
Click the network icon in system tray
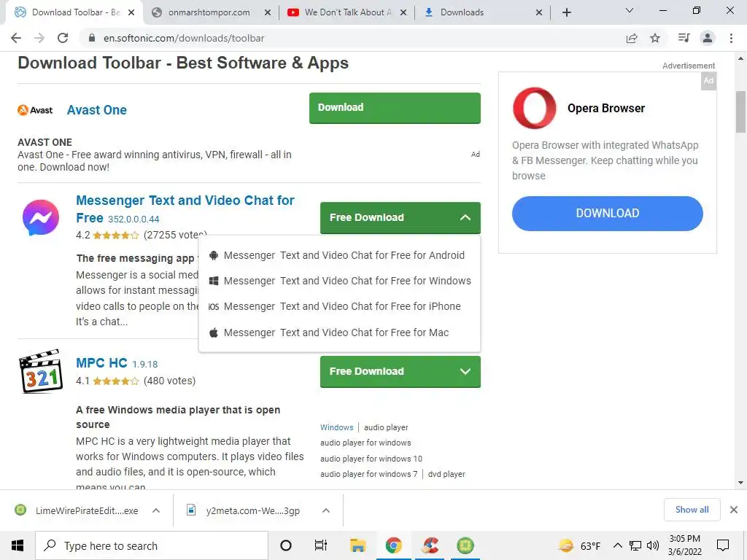[635, 545]
